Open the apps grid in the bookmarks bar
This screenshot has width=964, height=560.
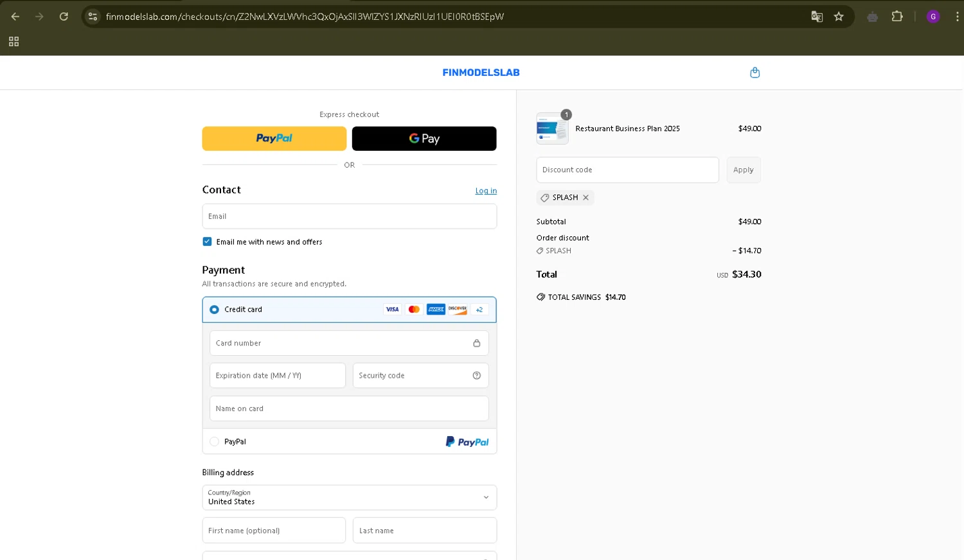[x=13, y=42]
